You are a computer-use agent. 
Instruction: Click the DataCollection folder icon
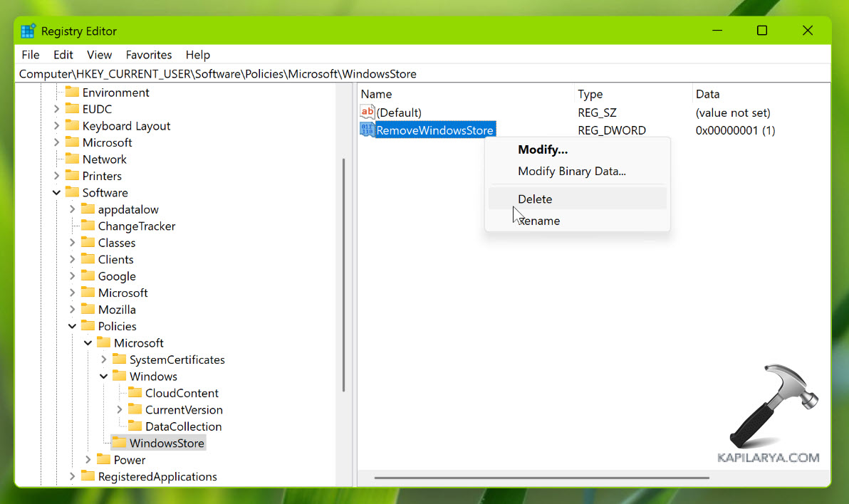pyautogui.click(x=135, y=426)
